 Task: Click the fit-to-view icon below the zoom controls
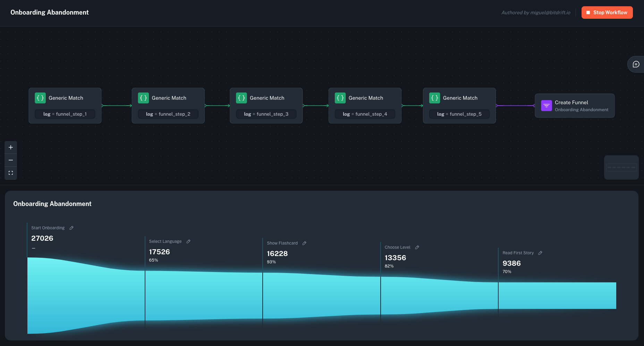click(11, 173)
